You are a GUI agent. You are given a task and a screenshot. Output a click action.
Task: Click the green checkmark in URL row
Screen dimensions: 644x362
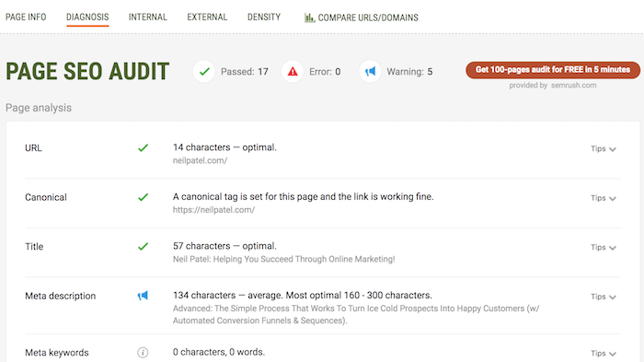pyautogui.click(x=143, y=147)
